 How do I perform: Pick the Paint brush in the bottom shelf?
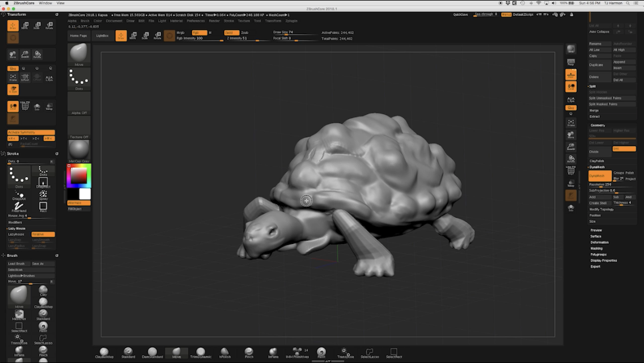click(321, 353)
